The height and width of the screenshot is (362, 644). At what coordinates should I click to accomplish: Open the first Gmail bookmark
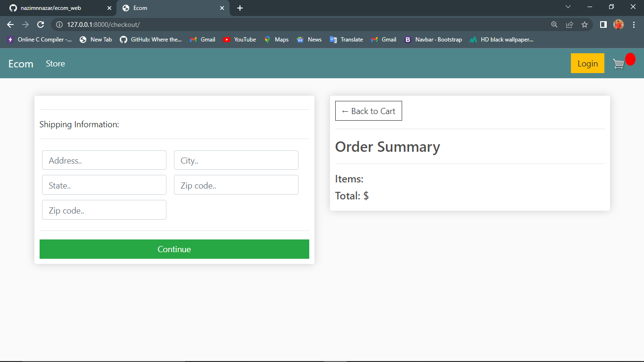coord(203,40)
